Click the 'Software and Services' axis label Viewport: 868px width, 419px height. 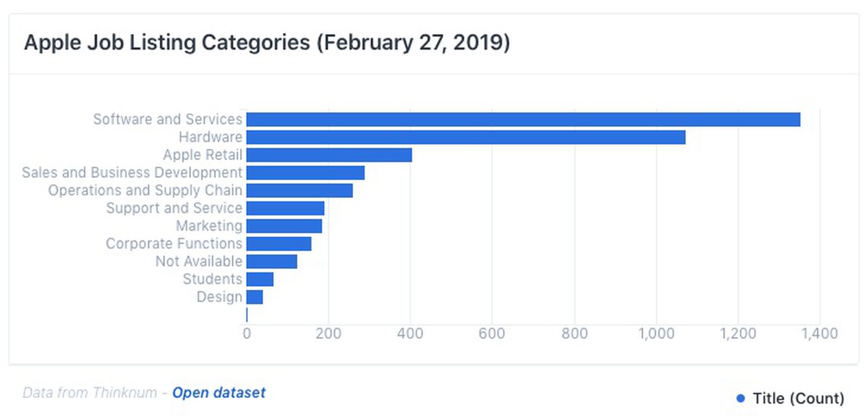(x=168, y=119)
